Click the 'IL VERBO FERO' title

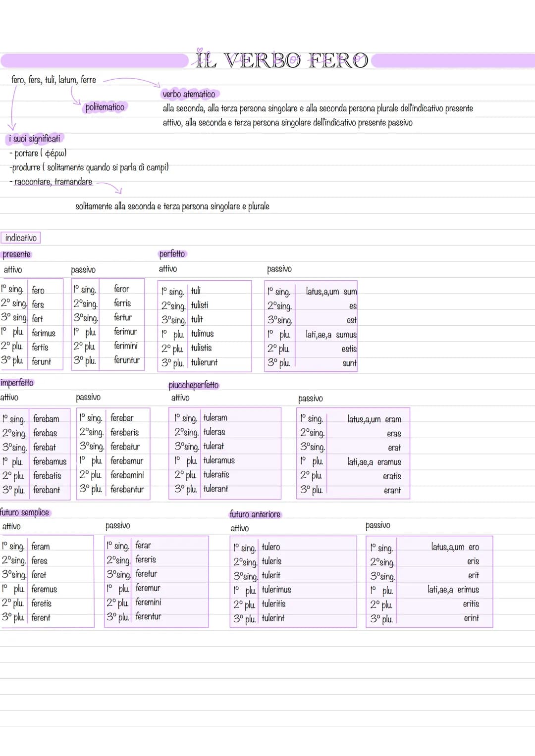(282, 61)
